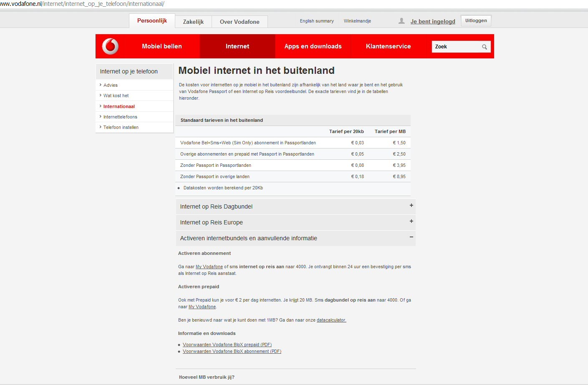Click the € 1,50 tariff cell
The width and height of the screenshot is (588, 385).
coord(399,143)
